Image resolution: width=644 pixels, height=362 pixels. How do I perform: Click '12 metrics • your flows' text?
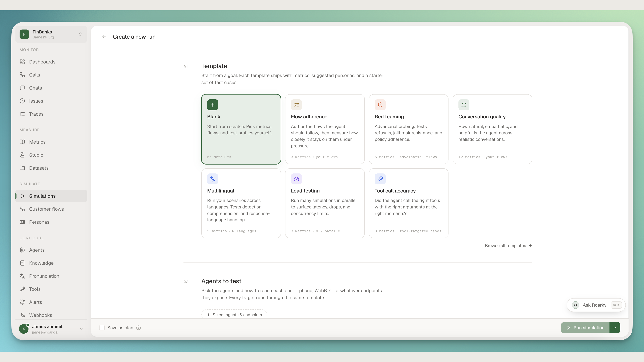pos(483,157)
